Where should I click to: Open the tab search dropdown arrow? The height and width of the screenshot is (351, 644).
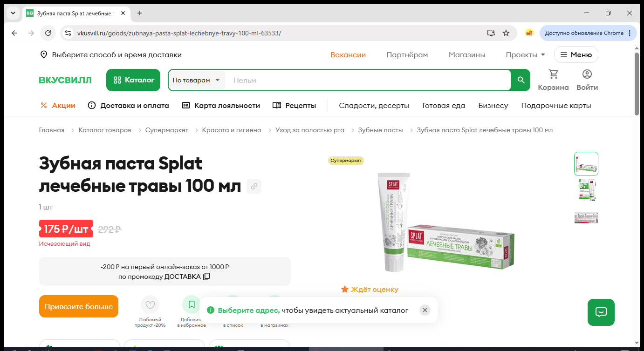pyautogui.click(x=13, y=13)
